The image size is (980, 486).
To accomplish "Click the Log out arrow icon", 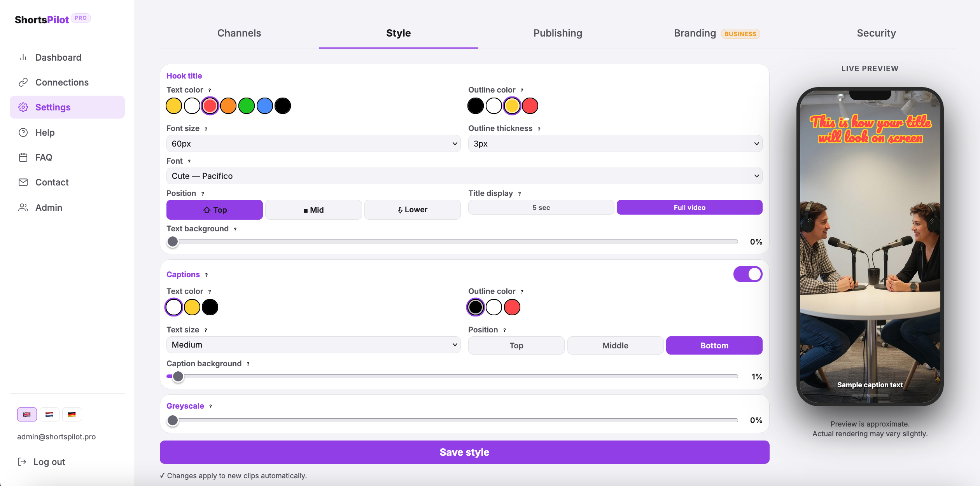I will click(x=22, y=462).
